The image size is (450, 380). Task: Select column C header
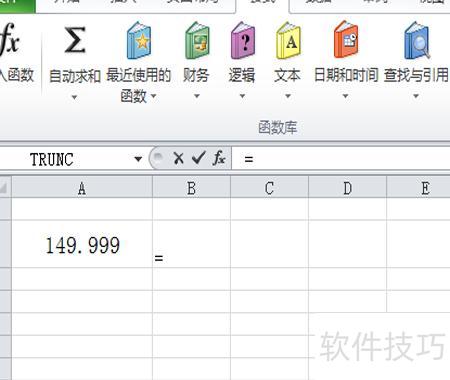(x=269, y=188)
